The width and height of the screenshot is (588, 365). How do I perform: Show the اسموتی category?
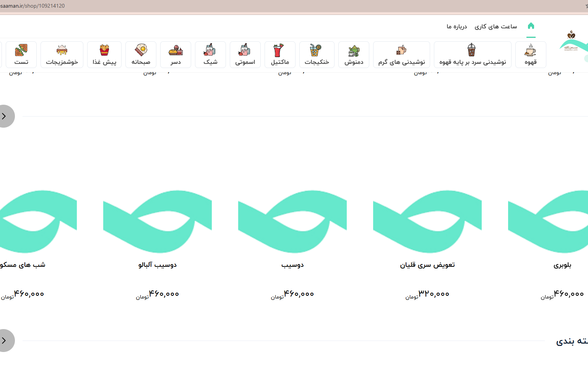(245, 55)
